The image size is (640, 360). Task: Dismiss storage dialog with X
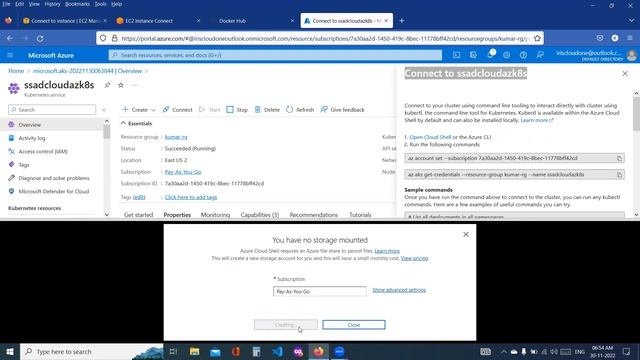click(x=466, y=235)
